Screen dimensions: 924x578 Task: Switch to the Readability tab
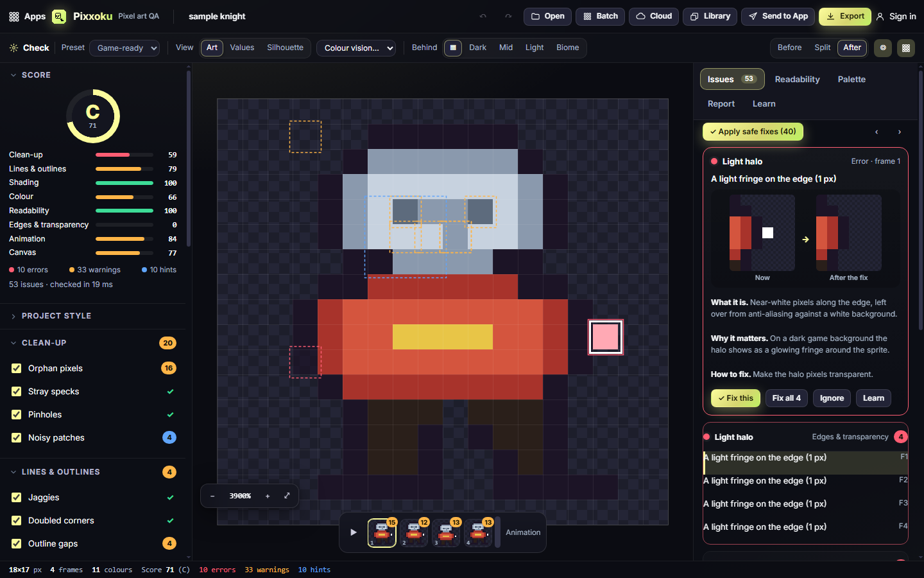(x=798, y=80)
